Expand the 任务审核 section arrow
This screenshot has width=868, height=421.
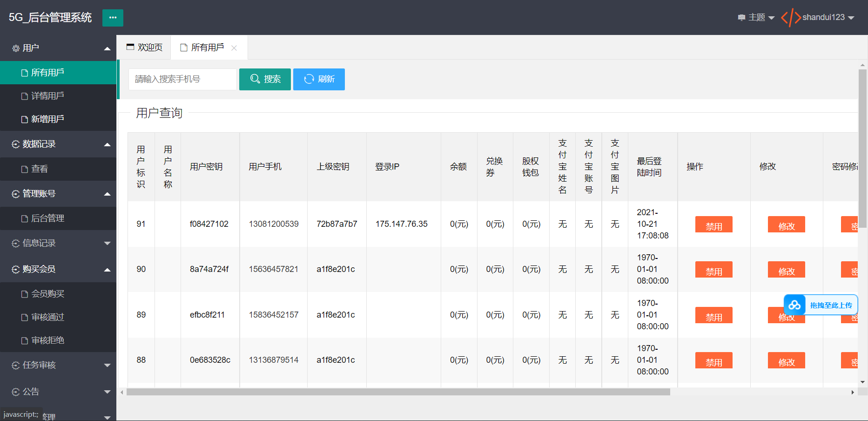point(108,366)
